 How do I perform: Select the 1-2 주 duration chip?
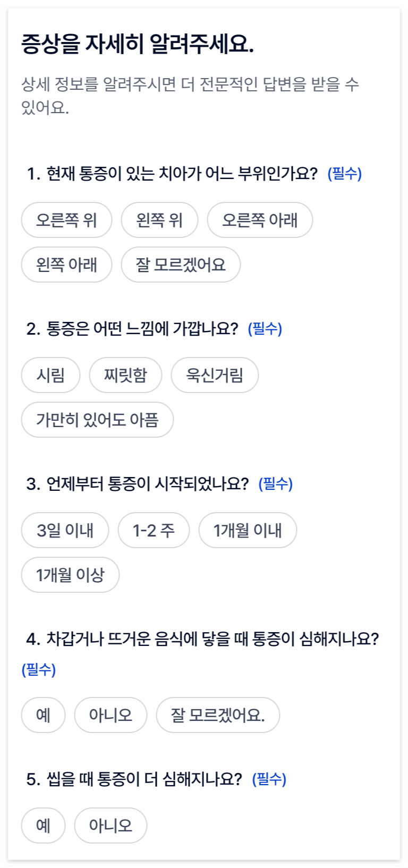click(x=154, y=530)
